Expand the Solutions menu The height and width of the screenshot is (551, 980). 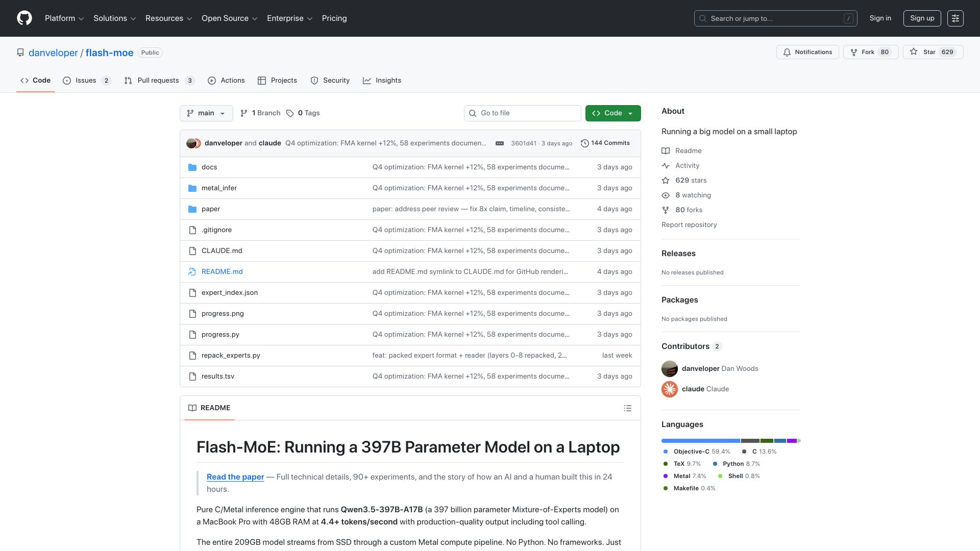[115, 18]
